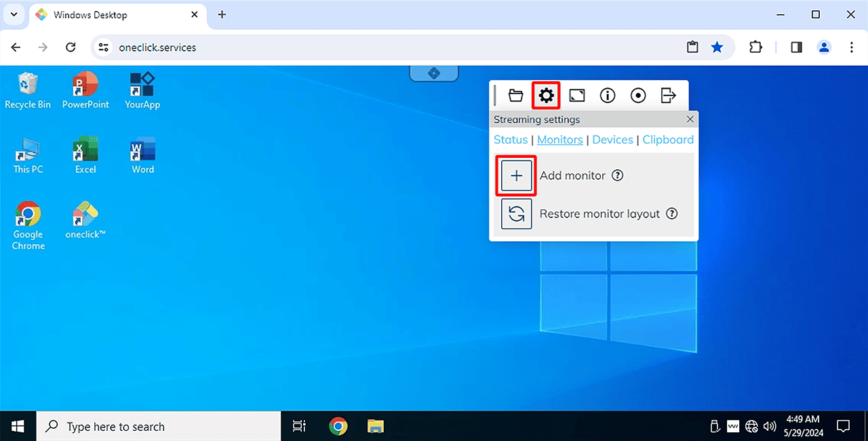868x441 pixels.
Task: Click the Windows taskbar search box
Action: (x=159, y=427)
